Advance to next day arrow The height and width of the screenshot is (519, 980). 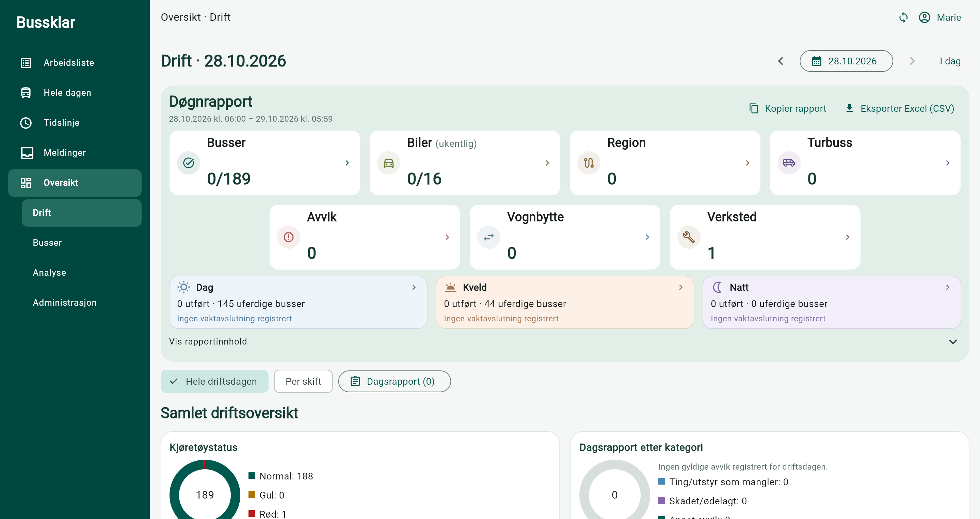tap(912, 61)
